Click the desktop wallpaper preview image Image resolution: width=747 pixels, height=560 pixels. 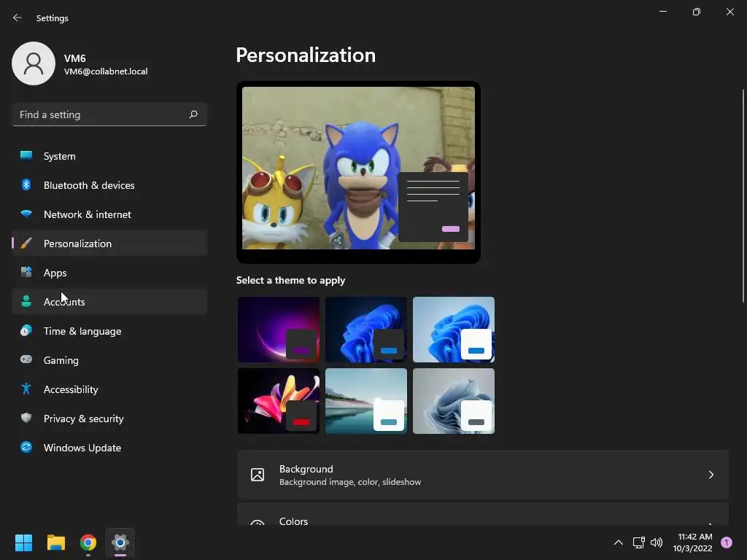[358, 168]
